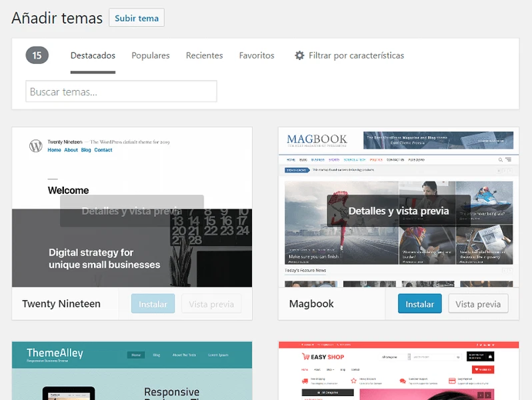Install the Twenty Nineteen theme
The width and height of the screenshot is (532, 400).
pos(153,303)
